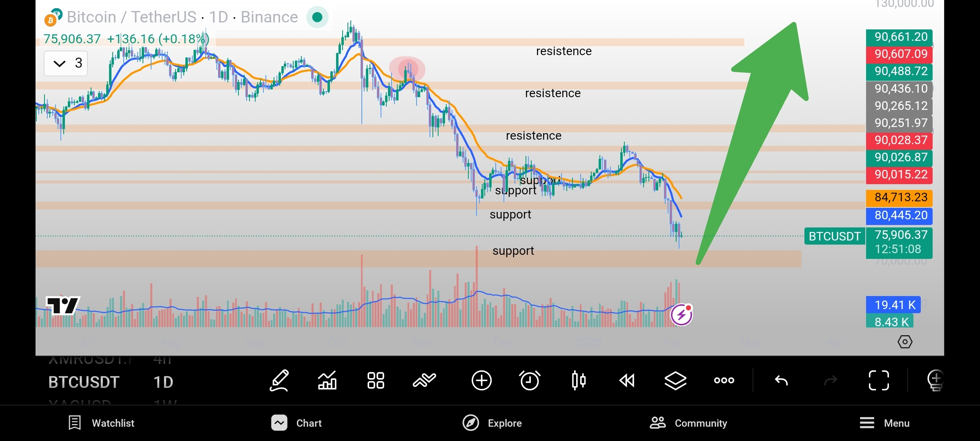The width and height of the screenshot is (980, 441).
Task: Switch to the Explore tab
Action: tap(492, 423)
